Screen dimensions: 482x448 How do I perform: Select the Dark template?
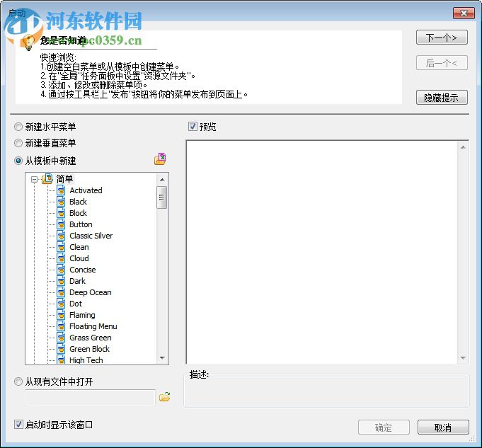click(77, 282)
